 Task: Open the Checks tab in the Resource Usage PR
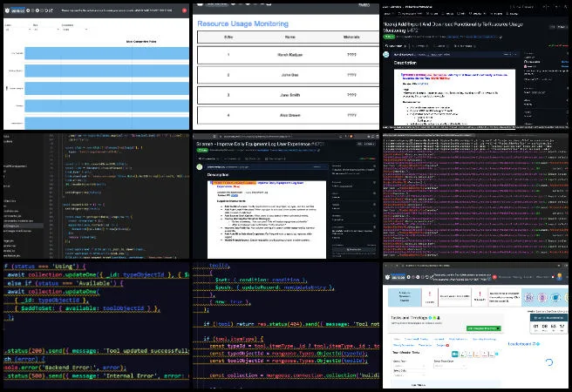[x=441, y=46]
